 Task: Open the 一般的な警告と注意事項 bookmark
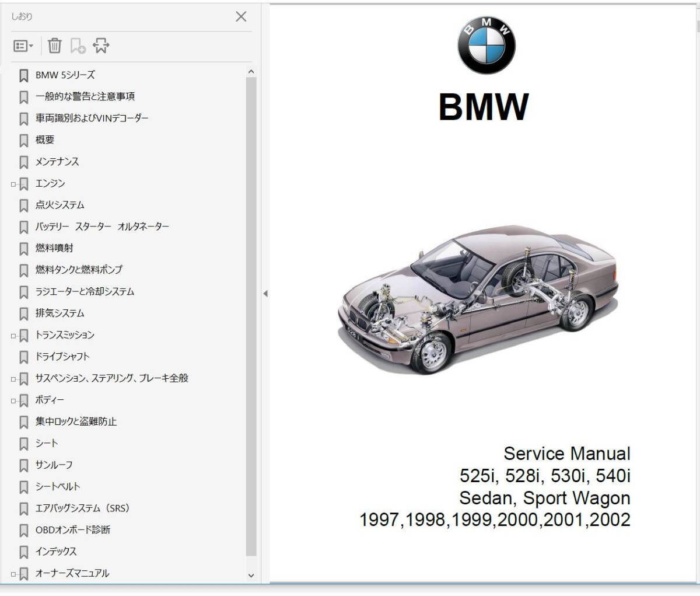[85, 96]
